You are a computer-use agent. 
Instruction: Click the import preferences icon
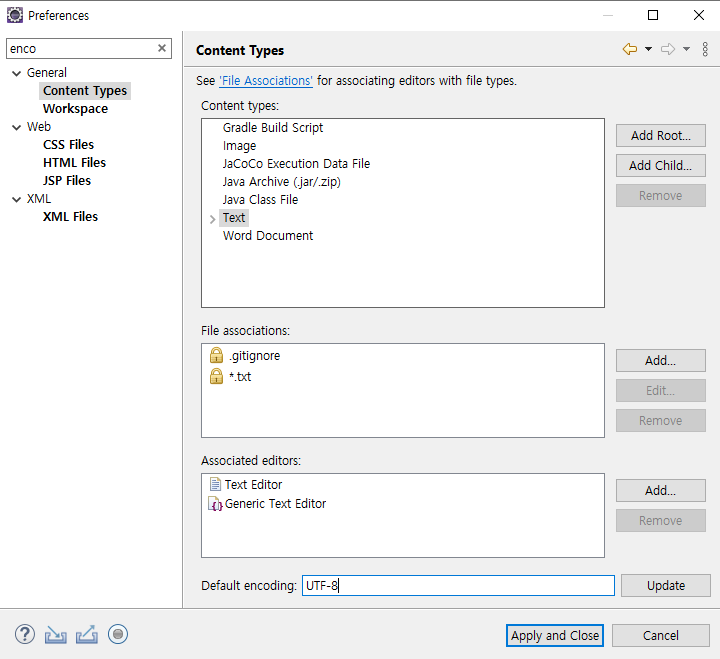56,634
